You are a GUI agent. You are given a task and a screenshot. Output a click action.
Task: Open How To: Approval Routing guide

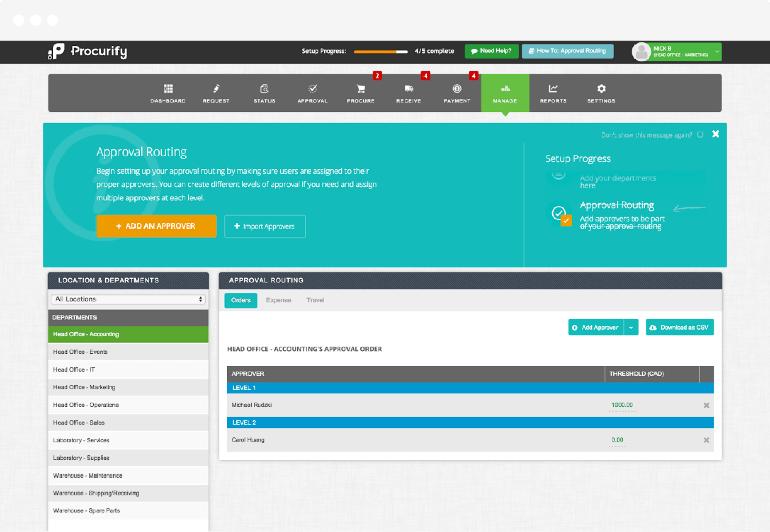568,51
